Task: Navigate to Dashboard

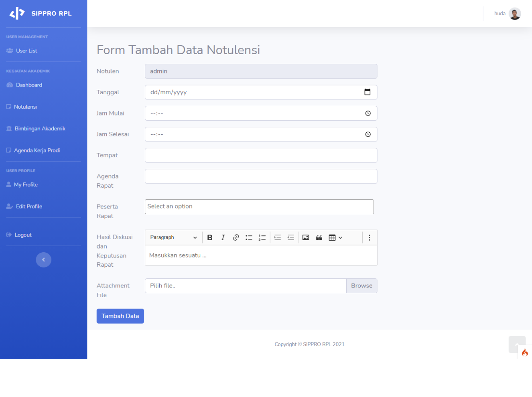Action: 29,85
